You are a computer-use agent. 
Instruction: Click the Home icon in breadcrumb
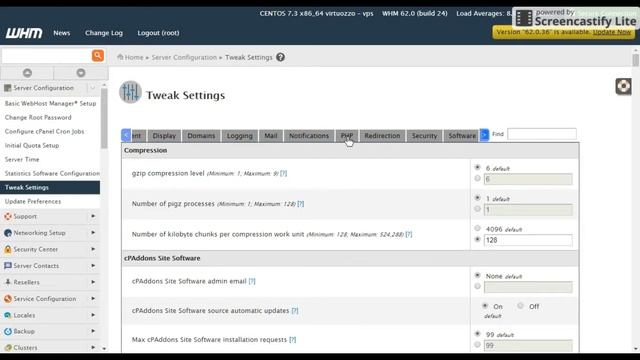[120, 57]
